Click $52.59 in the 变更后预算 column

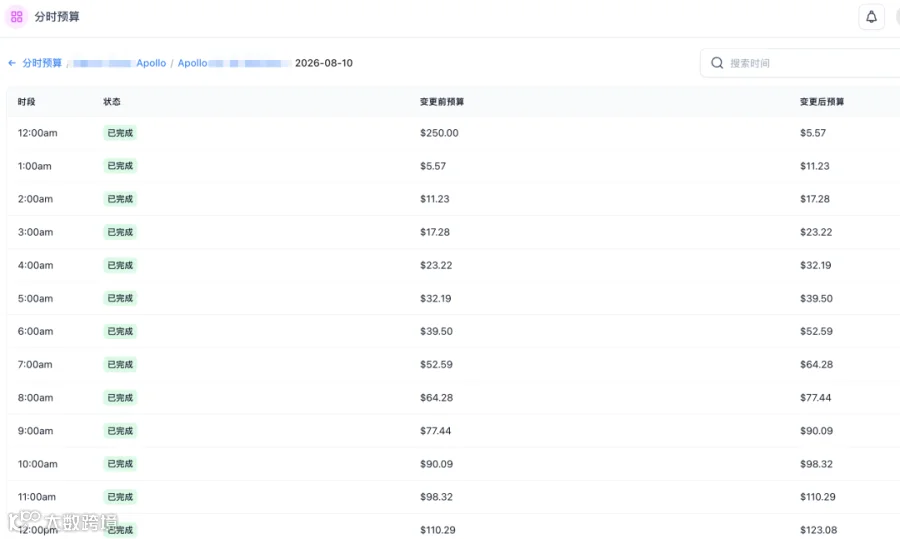pos(816,331)
